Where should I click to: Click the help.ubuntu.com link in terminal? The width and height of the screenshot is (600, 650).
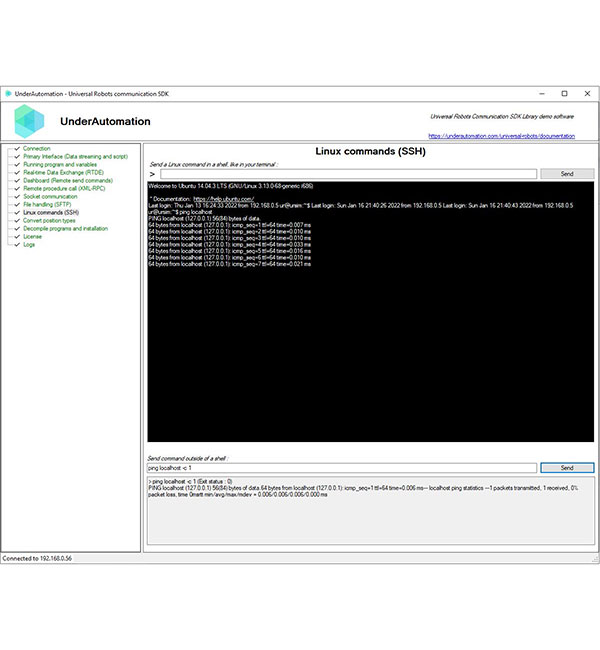click(223, 199)
